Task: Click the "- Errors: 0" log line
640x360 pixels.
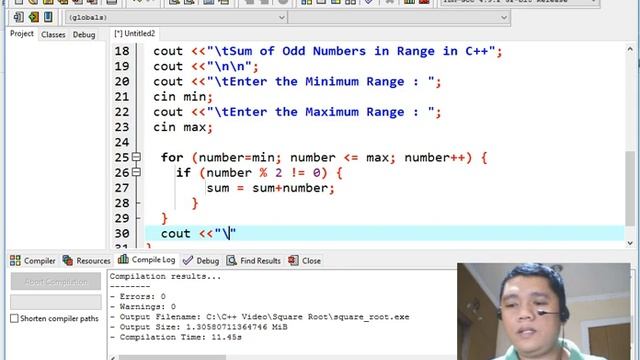Action: tap(138, 296)
